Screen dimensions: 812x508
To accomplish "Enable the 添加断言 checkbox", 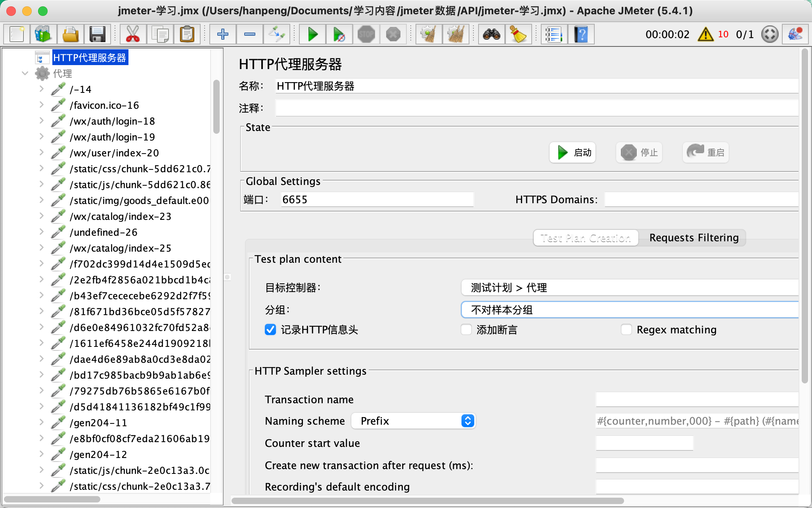I will (x=466, y=329).
